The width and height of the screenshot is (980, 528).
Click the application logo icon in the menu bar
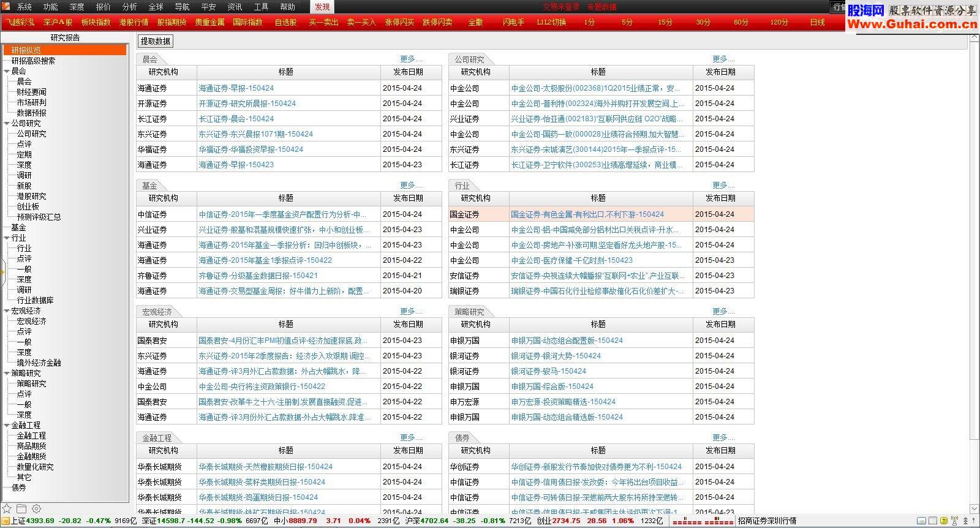point(7,7)
